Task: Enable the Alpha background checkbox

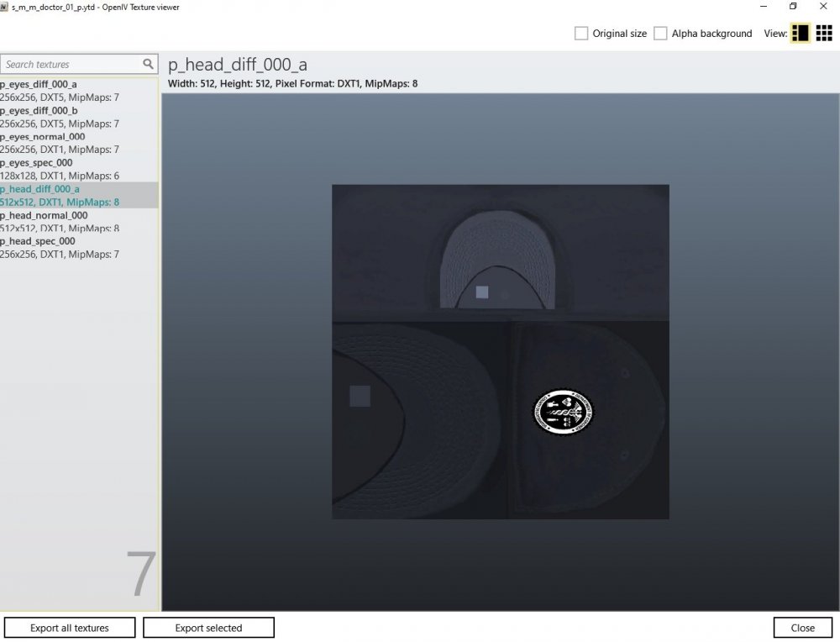Action: tap(660, 34)
